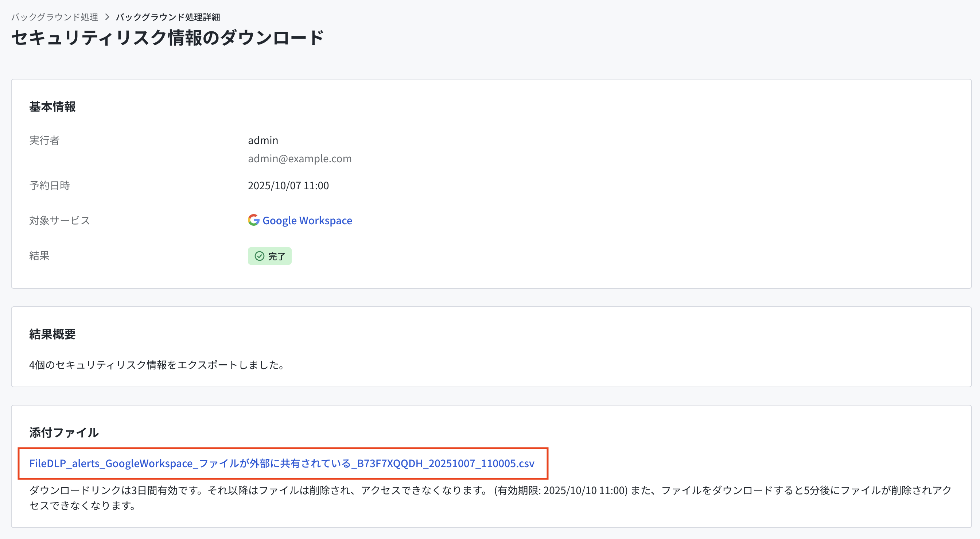The image size is (980, 539).
Task: Click the 対象サービス label
Action: pos(60,220)
